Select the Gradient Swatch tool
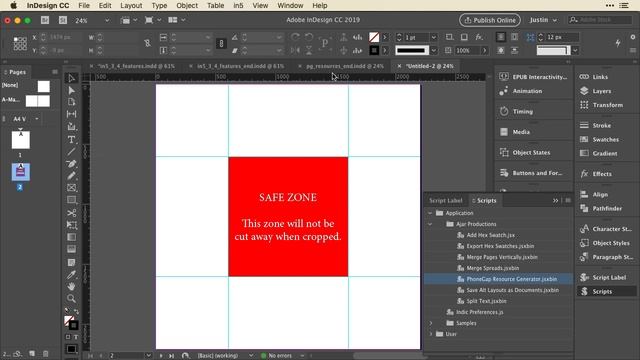Viewport: 640px width, 360px height. tap(71, 237)
